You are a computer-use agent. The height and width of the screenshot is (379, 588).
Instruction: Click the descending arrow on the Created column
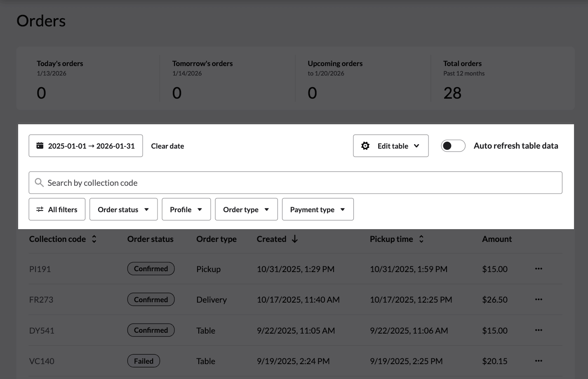coord(294,239)
